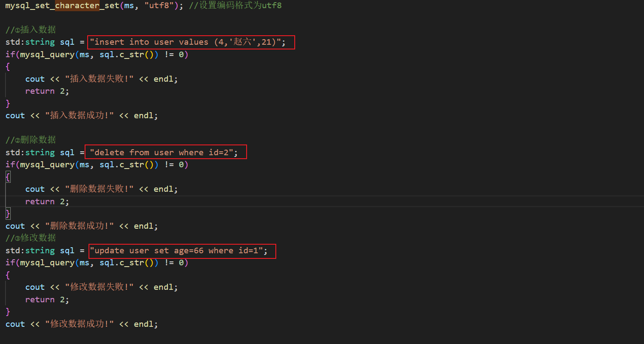Image resolution: width=644 pixels, height=344 pixels.
Task: Click the utf8 encoding comment text
Action: [x=235, y=6]
